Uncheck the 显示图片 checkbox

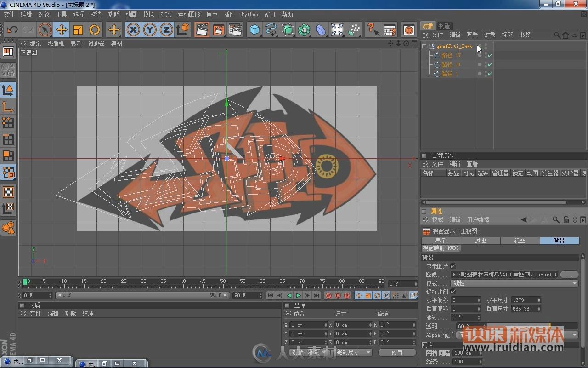click(x=453, y=266)
